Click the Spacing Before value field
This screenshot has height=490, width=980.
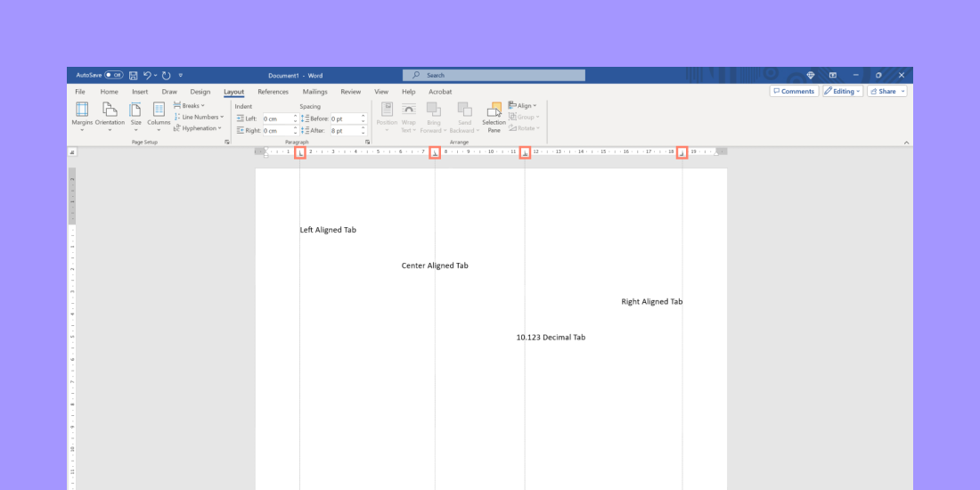tap(344, 118)
